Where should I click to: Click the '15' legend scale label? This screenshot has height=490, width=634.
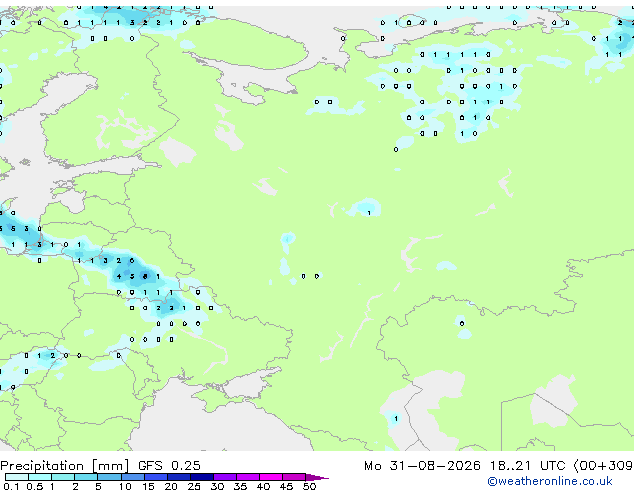pyautogui.click(x=148, y=486)
